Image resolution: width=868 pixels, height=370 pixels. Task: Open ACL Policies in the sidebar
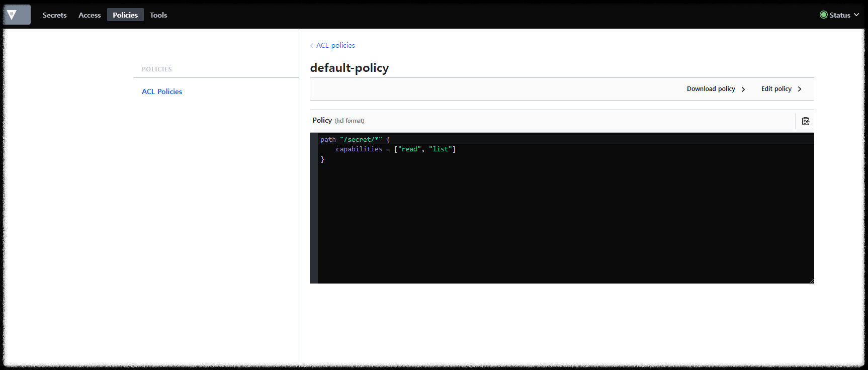[x=162, y=91]
